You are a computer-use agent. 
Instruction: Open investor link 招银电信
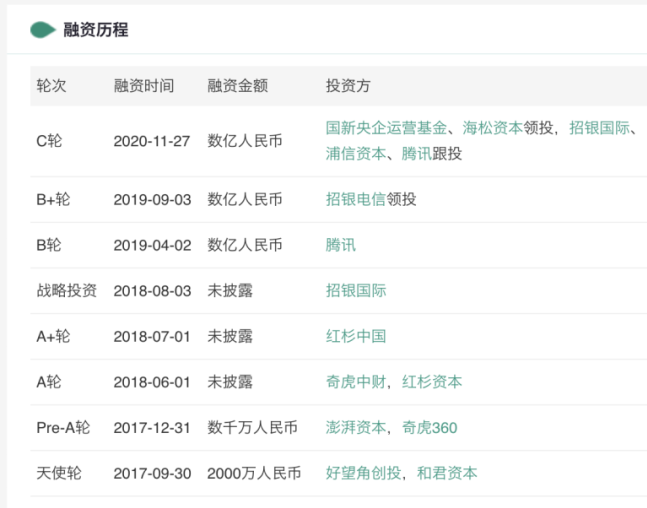356,199
